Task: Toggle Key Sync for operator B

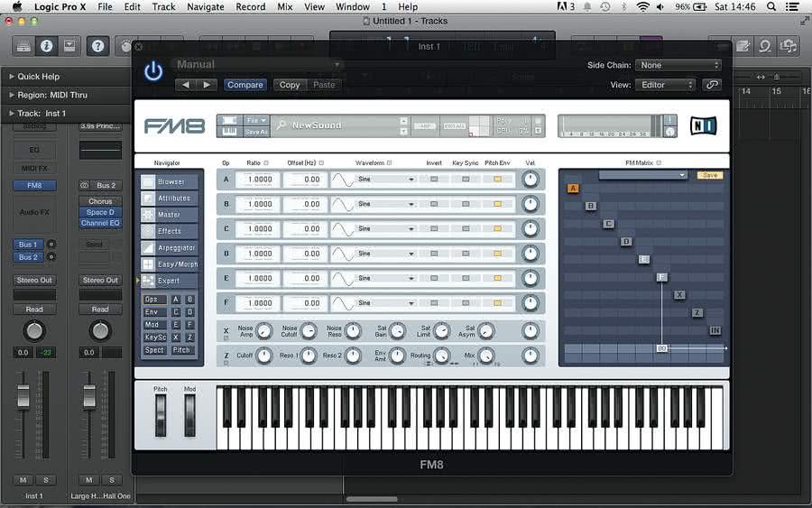Action: tap(466, 204)
